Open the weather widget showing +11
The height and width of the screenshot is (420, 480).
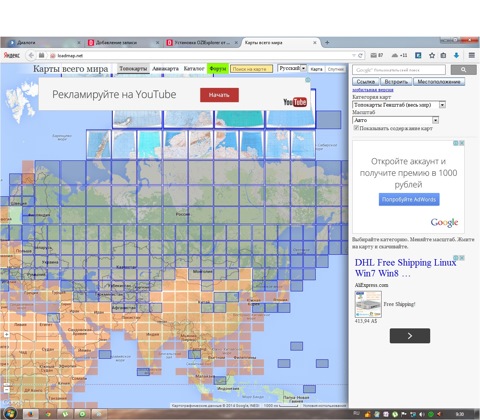399,55
